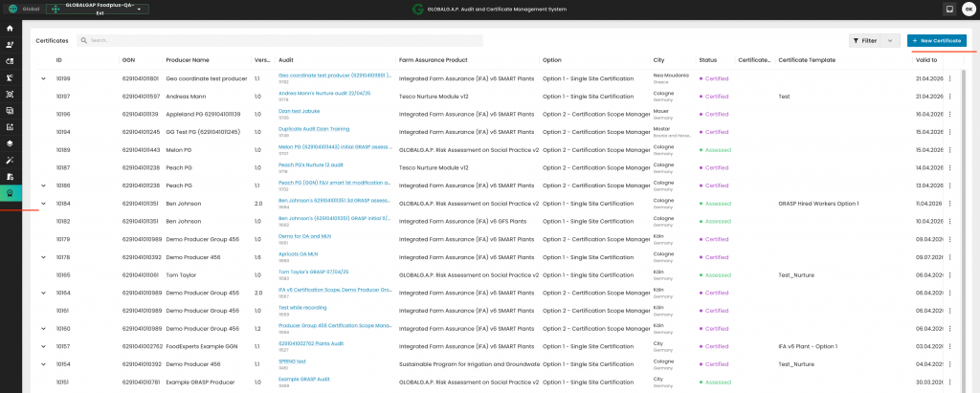Click the face-scan icon in the sidebar
This screenshot has width=980, height=393.
pos(10,94)
